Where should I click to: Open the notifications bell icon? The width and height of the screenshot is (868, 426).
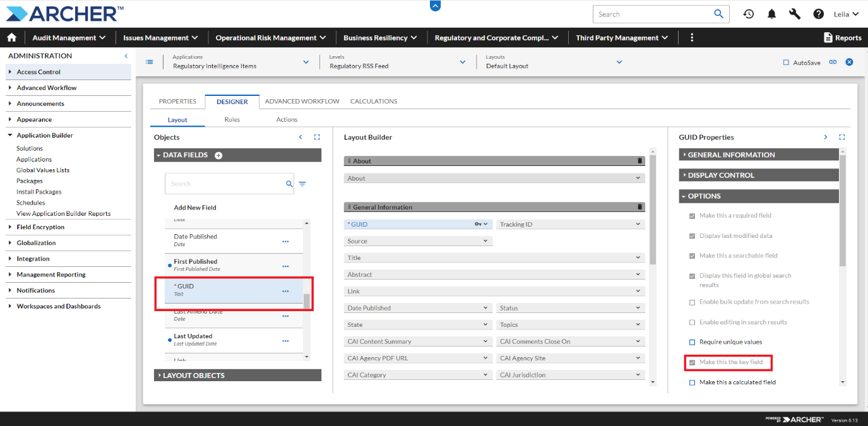(771, 14)
